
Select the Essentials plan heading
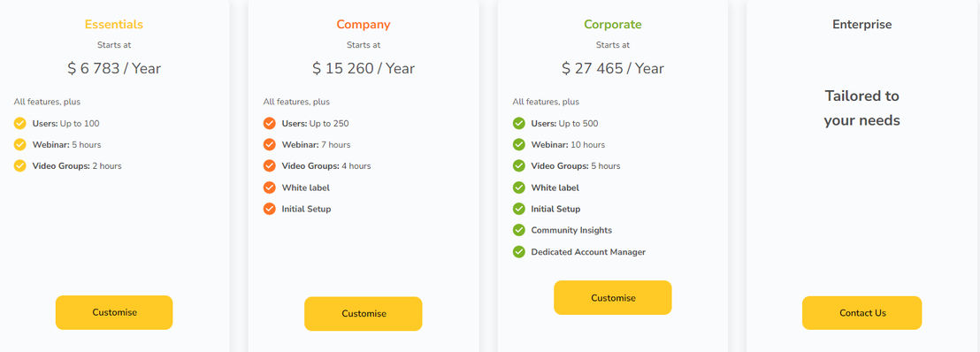[114, 25]
